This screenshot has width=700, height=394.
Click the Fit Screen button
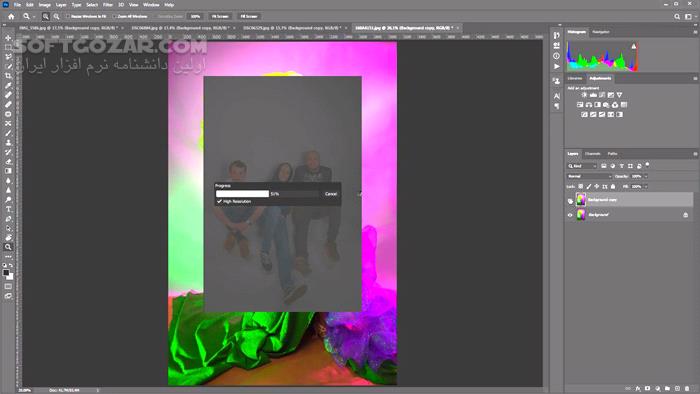point(220,17)
